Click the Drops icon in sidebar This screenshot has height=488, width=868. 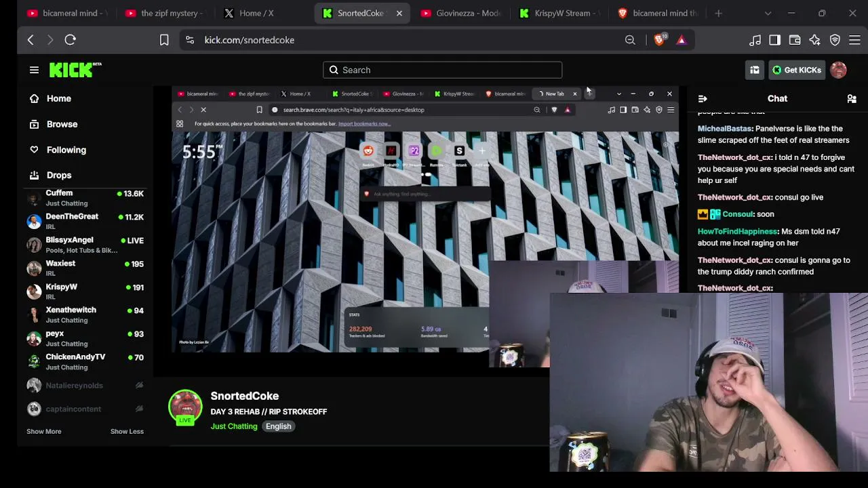click(x=34, y=175)
